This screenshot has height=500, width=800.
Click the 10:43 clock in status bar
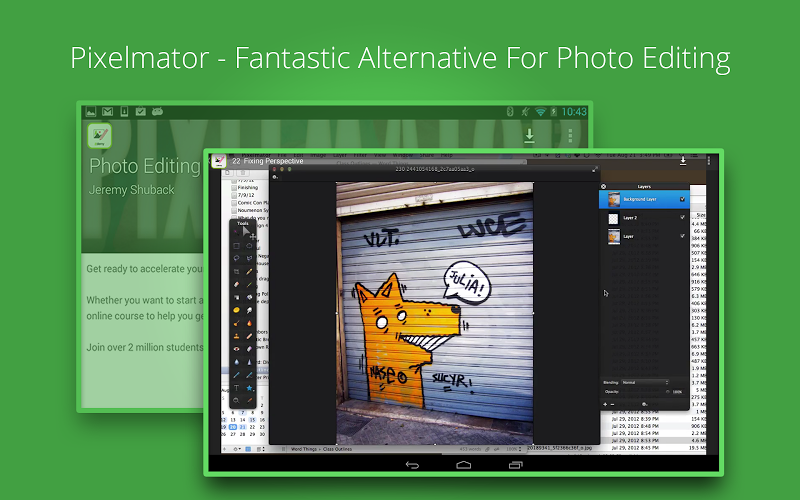coord(574,111)
